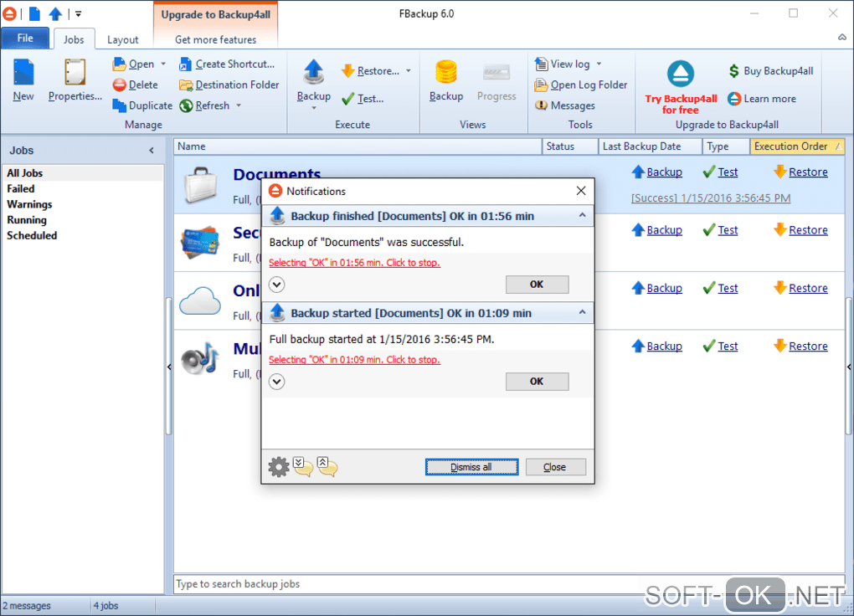The image size is (854, 616).
Task: Open Restore dropdown arrow
Action: click(x=409, y=71)
